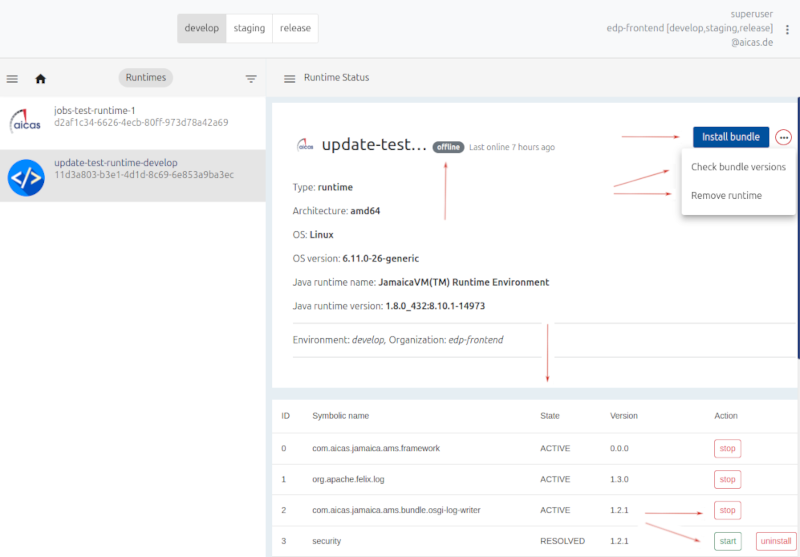Screen dimensions: 800x557
Task: Click the home icon in left panel
Action: point(41,78)
